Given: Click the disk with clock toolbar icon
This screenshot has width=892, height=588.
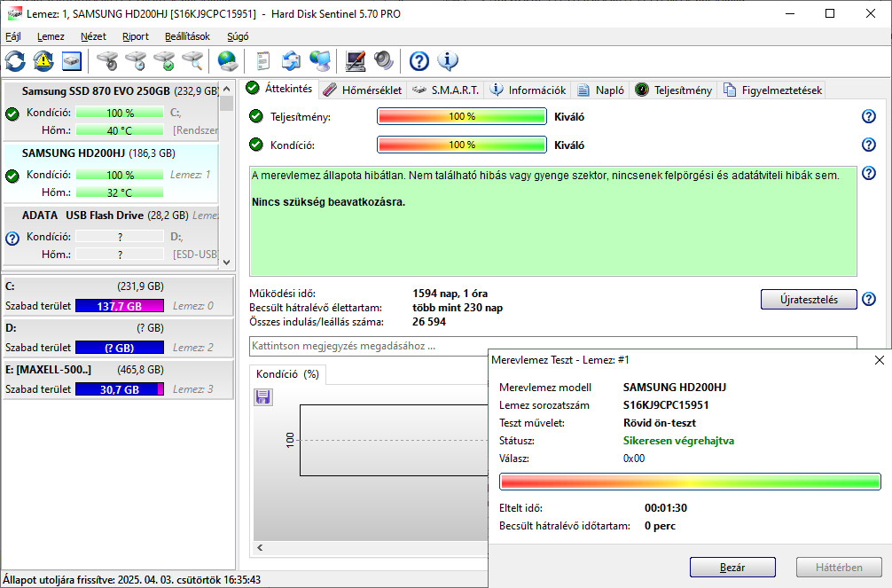Looking at the screenshot, I should tap(136, 61).
